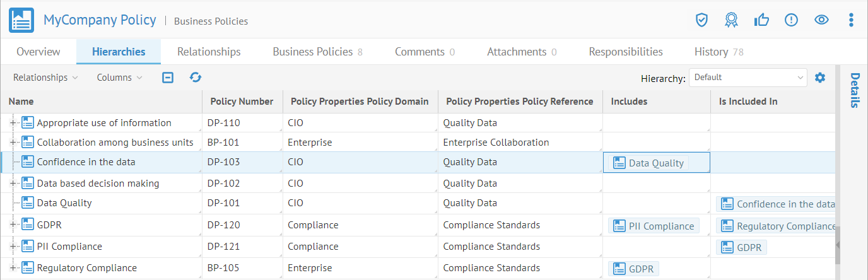Open the Hierarchy Default combo box
The height and width of the screenshot is (280, 868).
(748, 78)
